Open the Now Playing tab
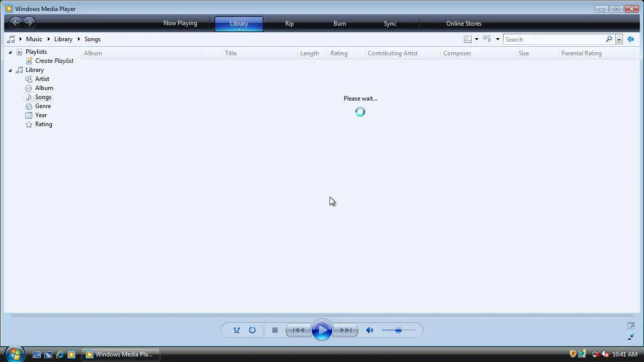Image resolution: width=644 pixels, height=362 pixels. click(x=180, y=23)
